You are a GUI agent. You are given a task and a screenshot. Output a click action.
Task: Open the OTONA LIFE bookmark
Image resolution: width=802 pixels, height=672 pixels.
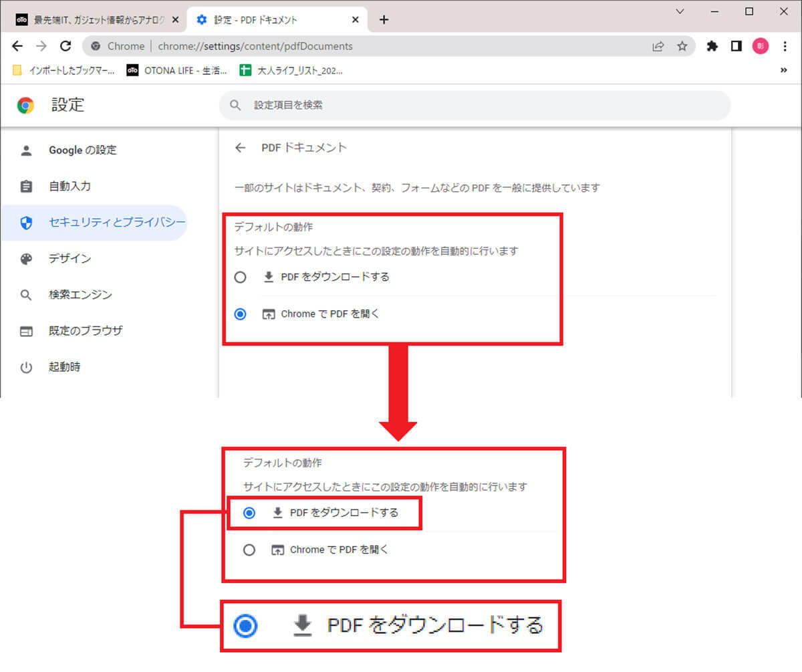pyautogui.click(x=177, y=70)
